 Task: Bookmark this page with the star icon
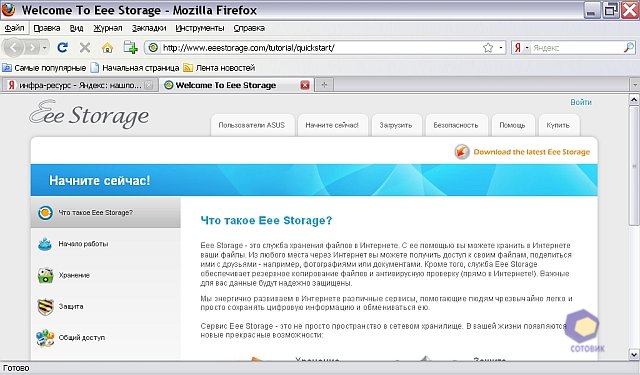[488, 48]
